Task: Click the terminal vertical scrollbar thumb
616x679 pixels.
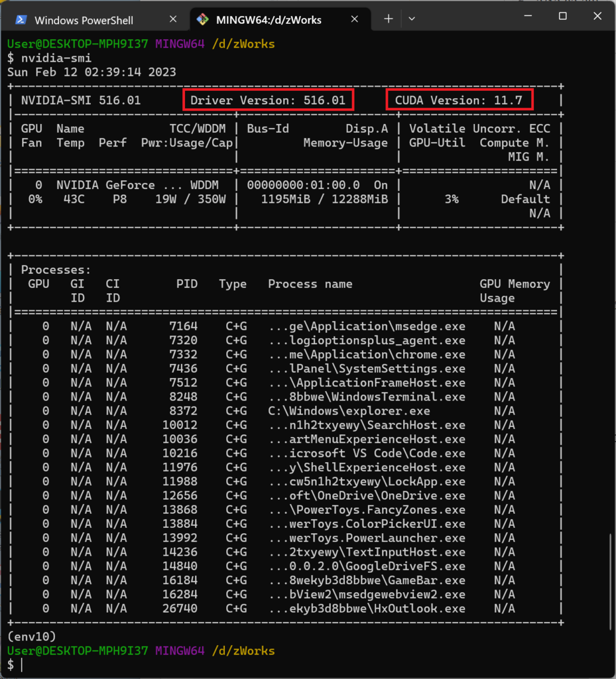Action: coord(611,582)
